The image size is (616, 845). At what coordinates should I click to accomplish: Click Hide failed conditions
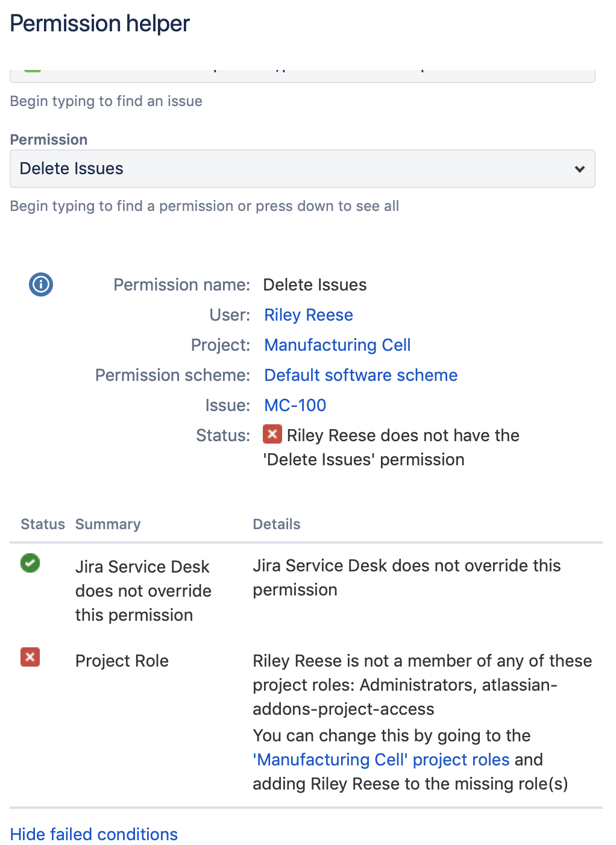tap(94, 834)
